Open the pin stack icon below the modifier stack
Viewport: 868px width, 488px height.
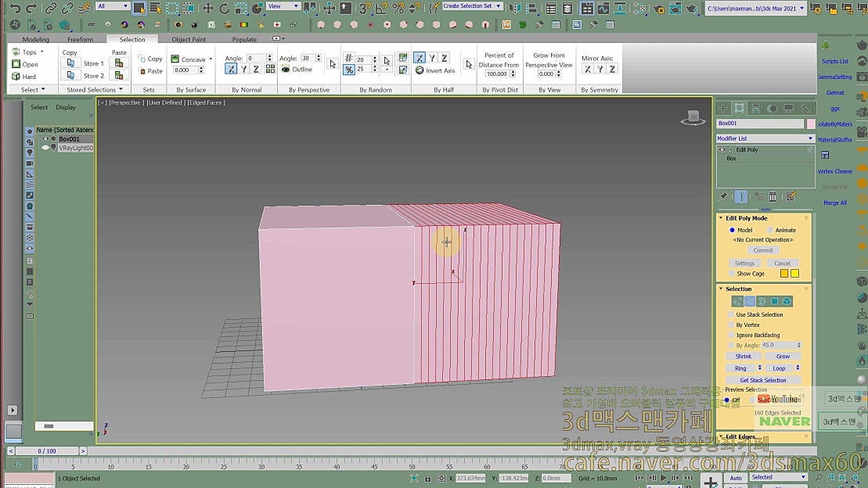724,196
